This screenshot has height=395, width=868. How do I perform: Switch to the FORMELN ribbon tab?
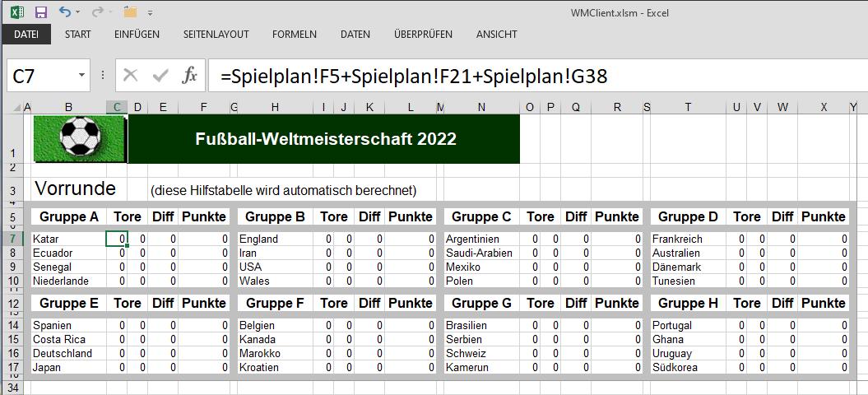tap(295, 35)
